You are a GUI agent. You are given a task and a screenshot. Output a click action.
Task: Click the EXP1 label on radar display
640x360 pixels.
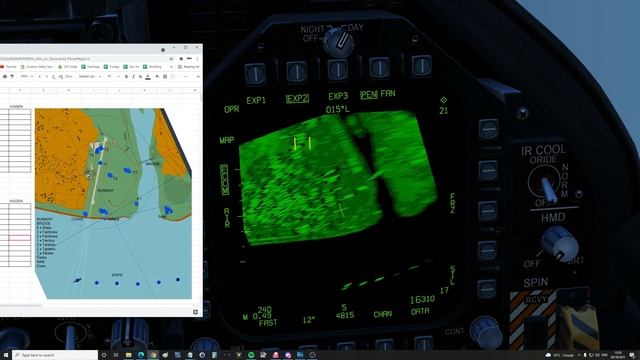coord(256,100)
